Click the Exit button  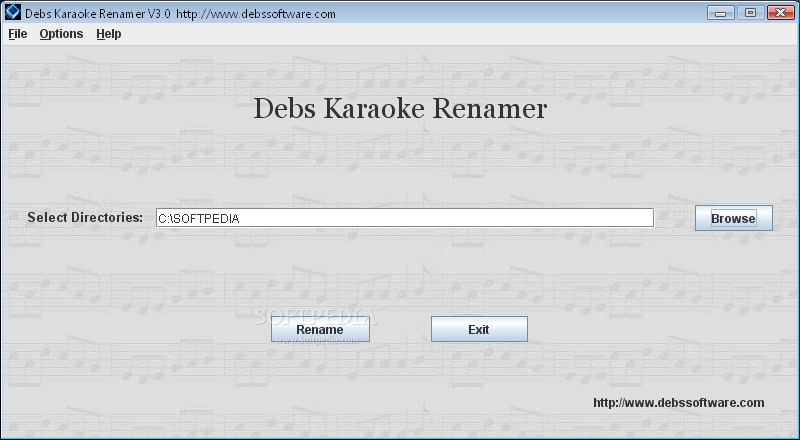(x=479, y=329)
